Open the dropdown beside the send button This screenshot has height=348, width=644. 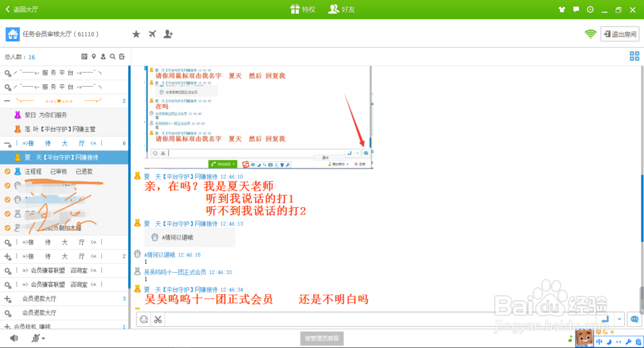coord(619,319)
